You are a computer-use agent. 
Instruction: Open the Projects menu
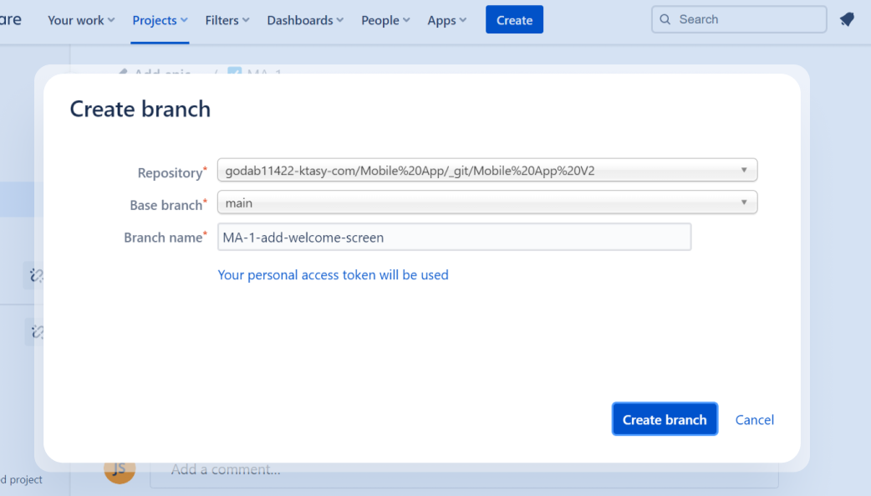[159, 20]
